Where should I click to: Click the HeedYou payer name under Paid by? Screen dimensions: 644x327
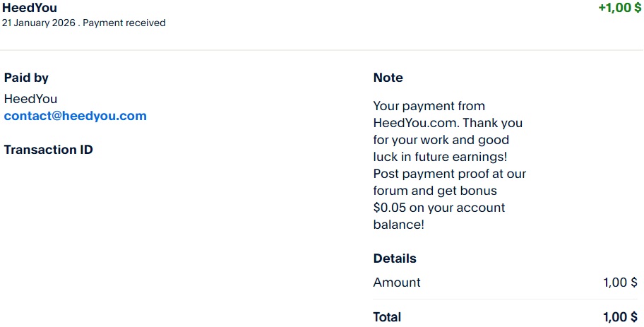tap(30, 99)
